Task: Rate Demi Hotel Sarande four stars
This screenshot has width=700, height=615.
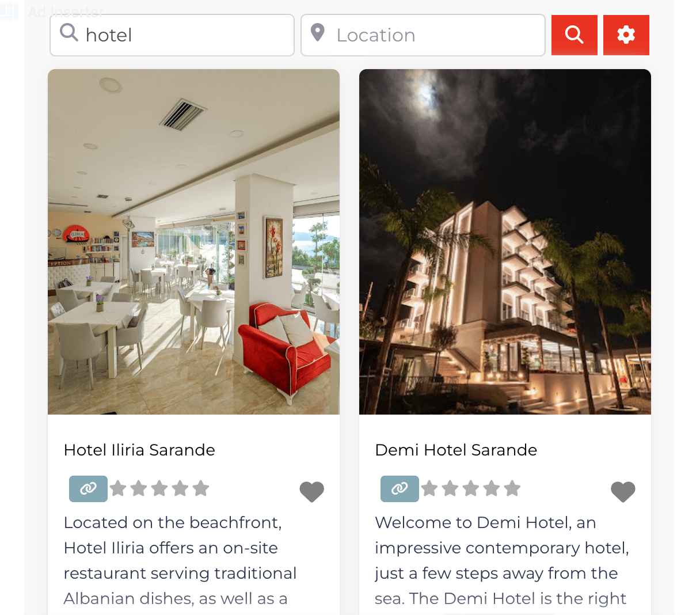Action: pos(492,489)
